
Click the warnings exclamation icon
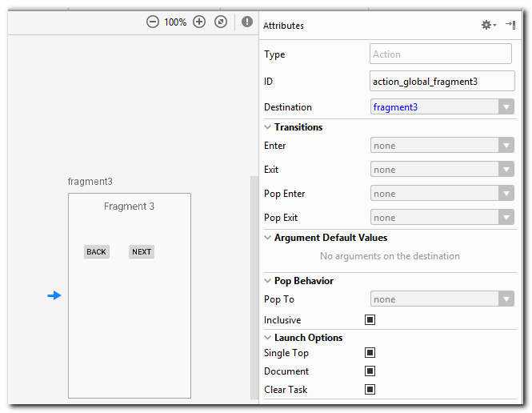coord(247,22)
